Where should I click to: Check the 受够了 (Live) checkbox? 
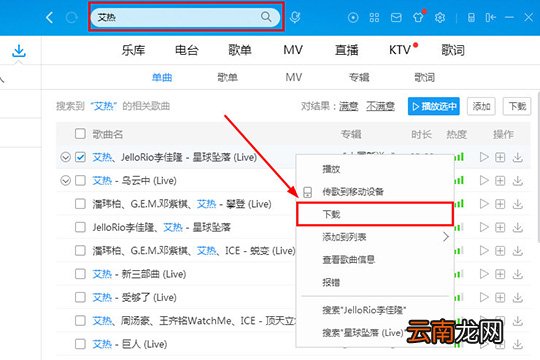tap(80, 297)
